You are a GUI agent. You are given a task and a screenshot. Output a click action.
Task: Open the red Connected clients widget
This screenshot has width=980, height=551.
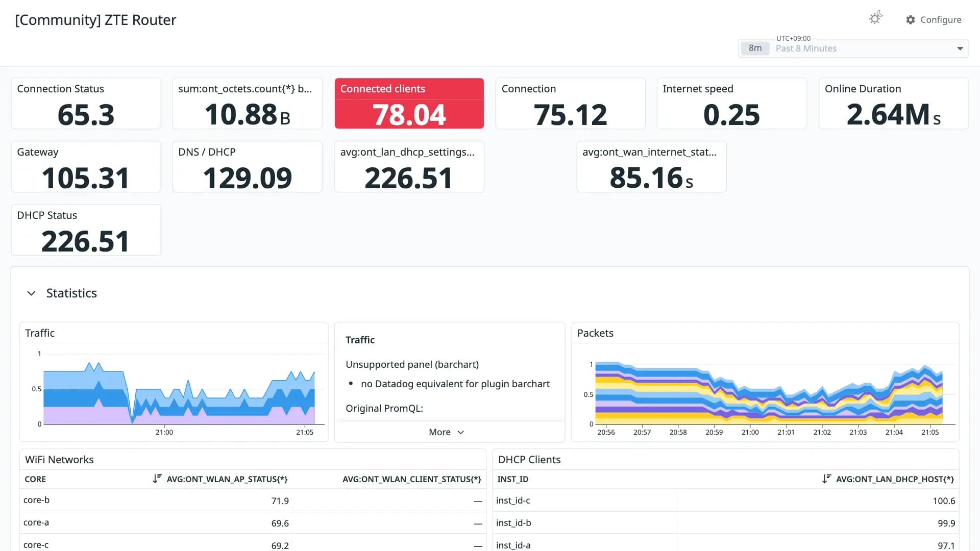[x=409, y=104]
